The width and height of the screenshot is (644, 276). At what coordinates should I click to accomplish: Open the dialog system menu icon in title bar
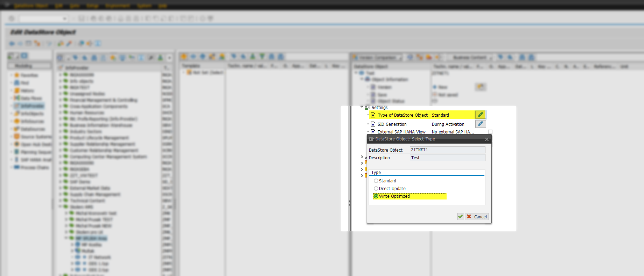point(371,139)
